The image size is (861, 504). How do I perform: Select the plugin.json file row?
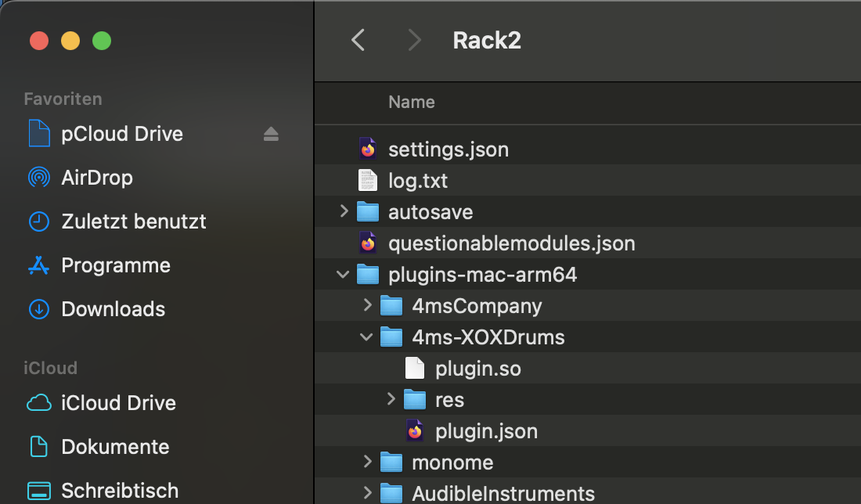588,431
